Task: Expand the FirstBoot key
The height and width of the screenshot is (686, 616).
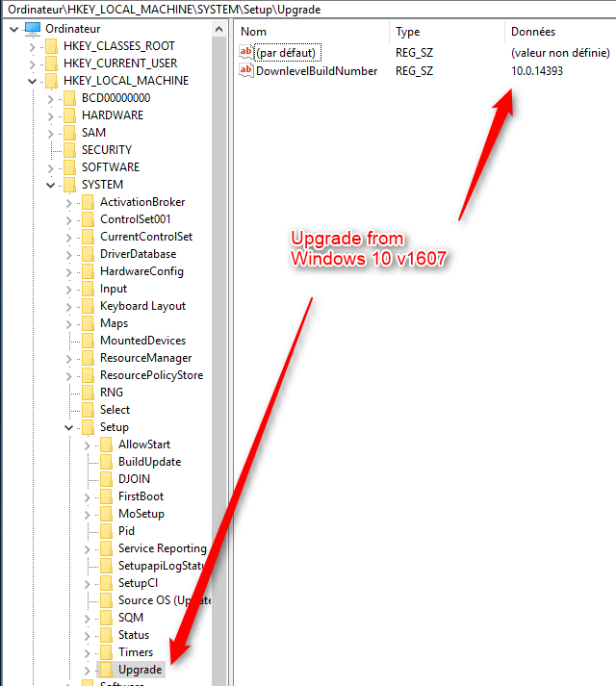Action: point(88,497)
